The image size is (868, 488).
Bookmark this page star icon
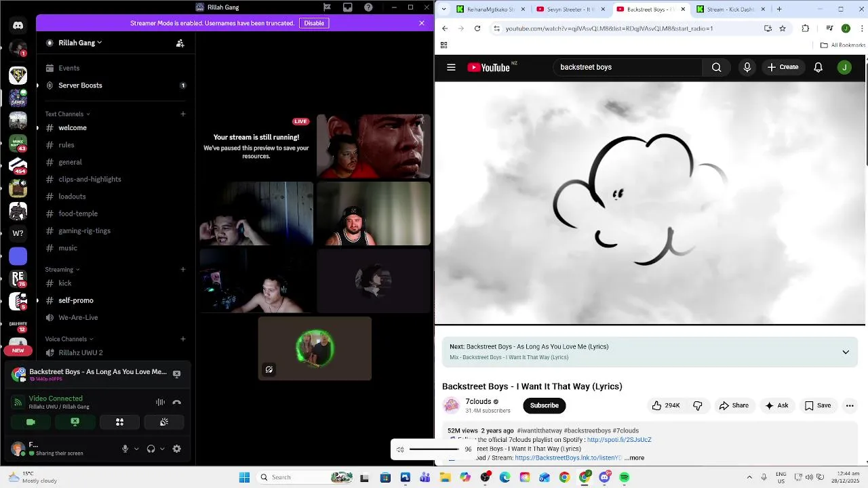coord(783,28)
